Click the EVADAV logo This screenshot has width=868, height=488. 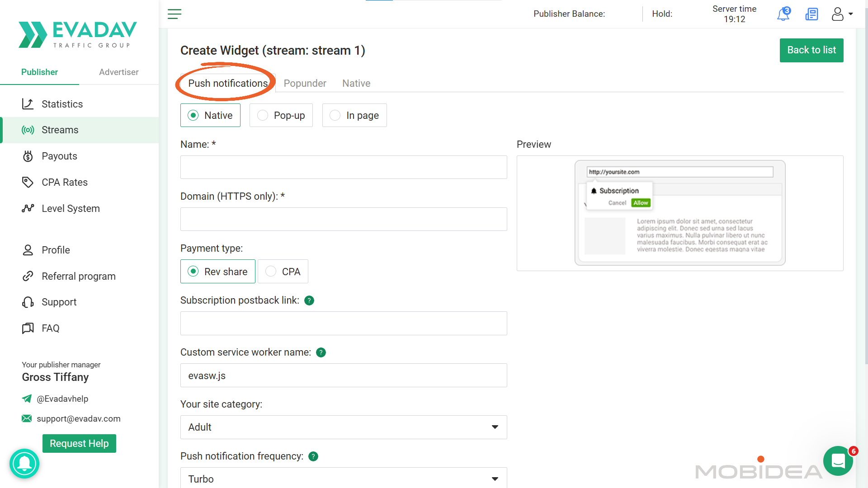coord(78,34)
